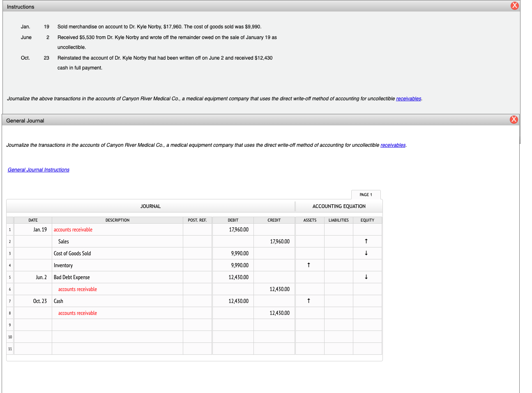Open the General Journal Instructions link
Image resolution: width=532 pixels, height=393 pixels.
pos(39,170)
